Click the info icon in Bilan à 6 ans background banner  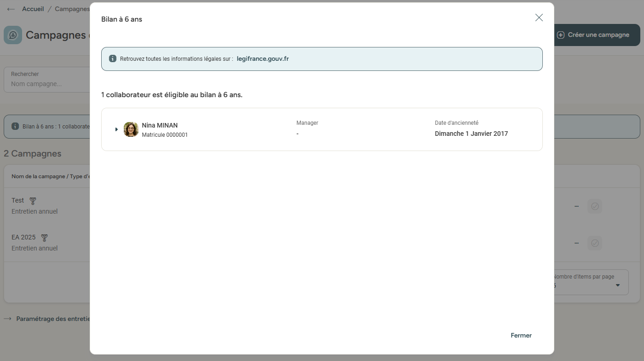click(x=15, y=126)
